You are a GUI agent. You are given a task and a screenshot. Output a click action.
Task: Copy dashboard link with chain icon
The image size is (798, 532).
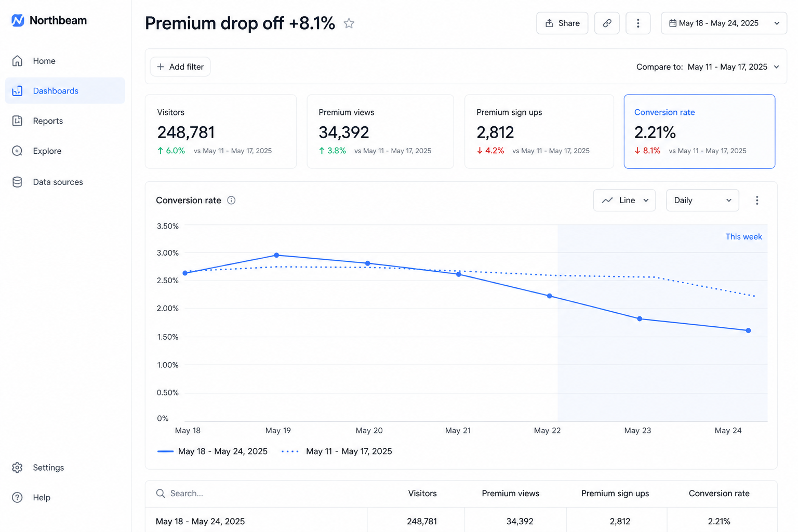tap(607, 23)
